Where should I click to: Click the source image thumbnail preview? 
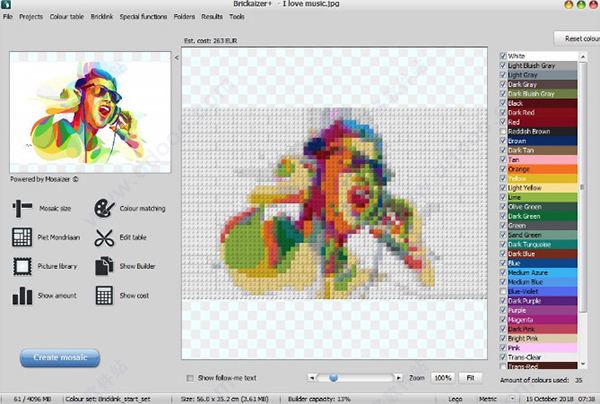click(90, 112)
